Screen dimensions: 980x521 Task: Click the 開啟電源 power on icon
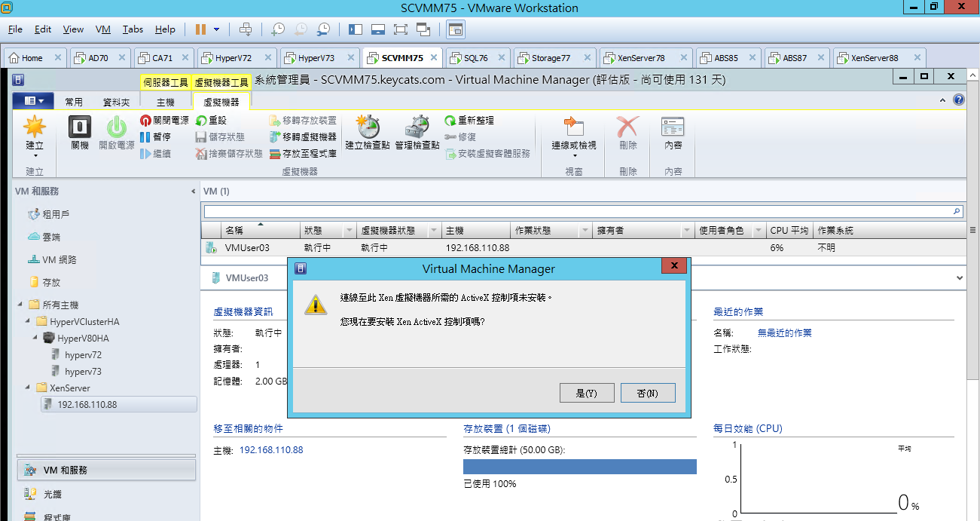tap(117, 127)
